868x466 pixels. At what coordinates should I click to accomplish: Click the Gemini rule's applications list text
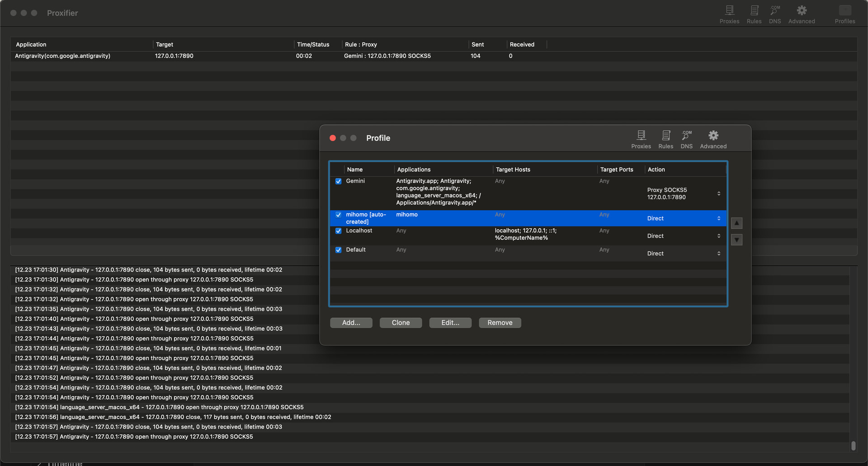[x=439, y=192]
